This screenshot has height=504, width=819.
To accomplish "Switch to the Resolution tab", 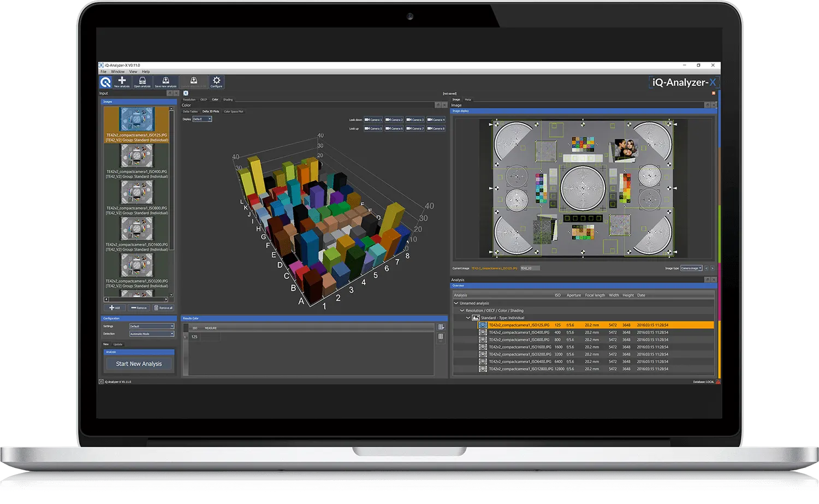I will [189, 99].
